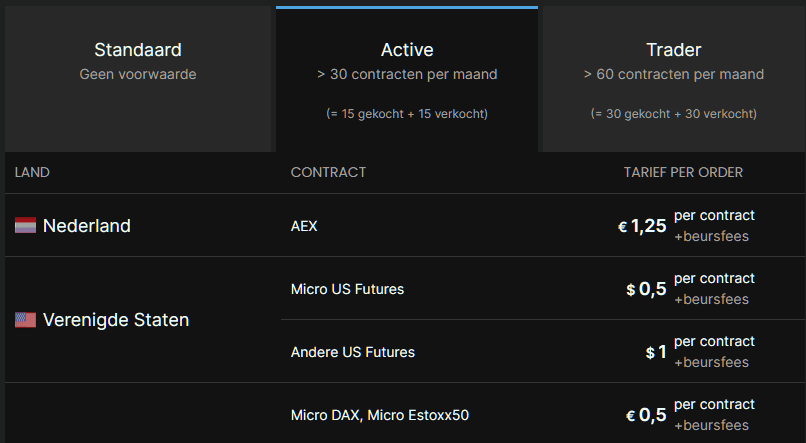Click the TARIEF PER ORDER header
This screenshot has width=806, height=443.
[683, 172]
